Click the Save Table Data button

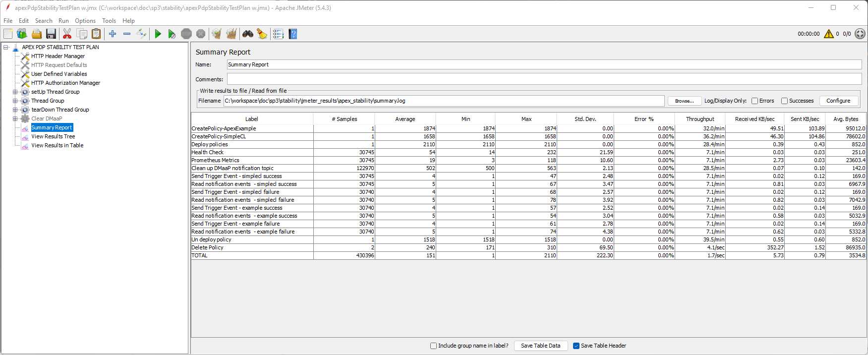(x=540, y=346)
